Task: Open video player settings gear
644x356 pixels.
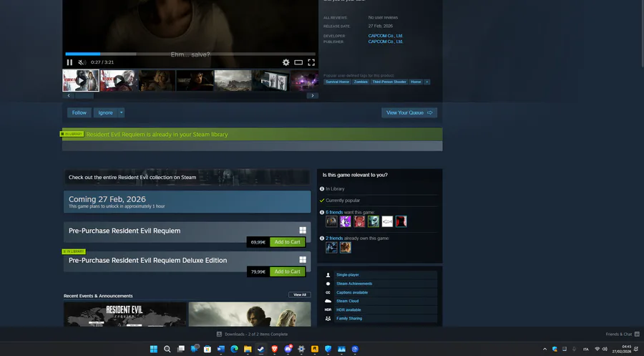Action: (x=286, y=62)
